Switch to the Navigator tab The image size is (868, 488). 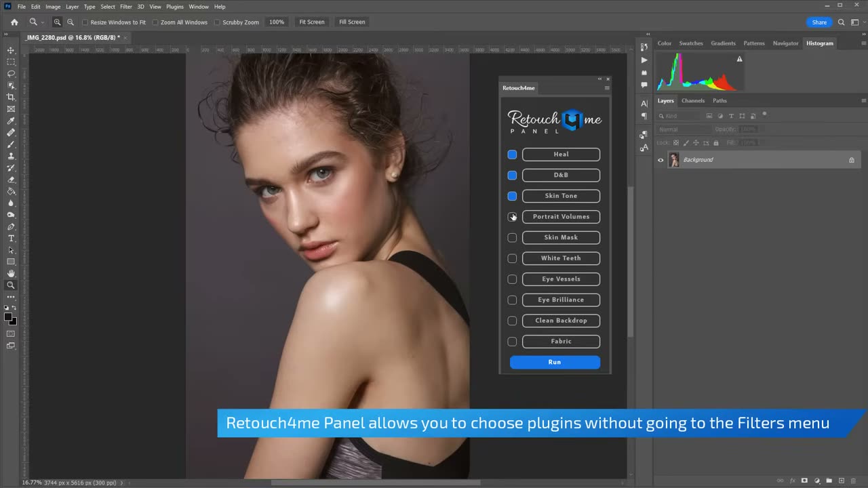pos(785,43)
